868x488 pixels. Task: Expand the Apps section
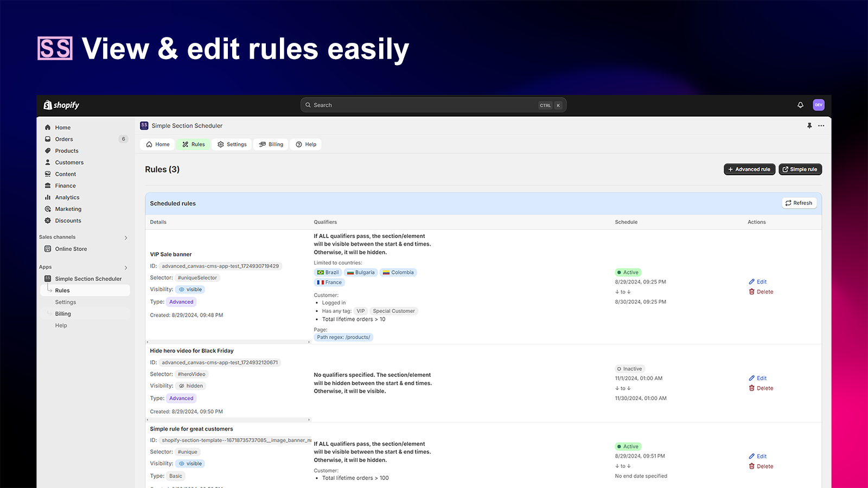pos(126,267)
